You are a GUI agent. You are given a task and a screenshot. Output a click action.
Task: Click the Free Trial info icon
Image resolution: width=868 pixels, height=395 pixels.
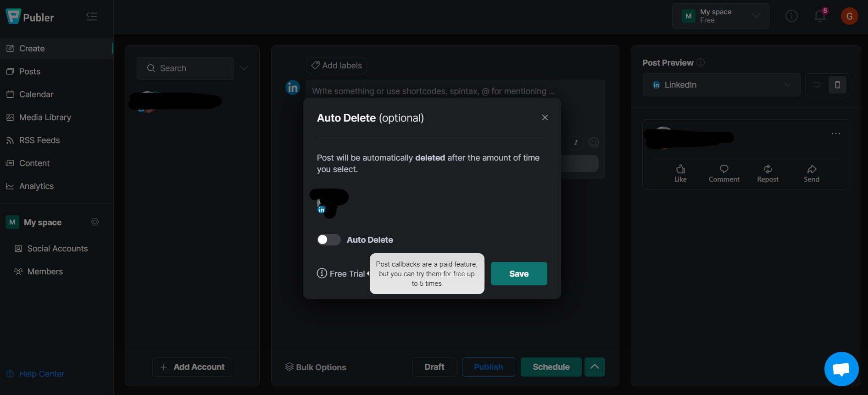(x=322, y=273)
